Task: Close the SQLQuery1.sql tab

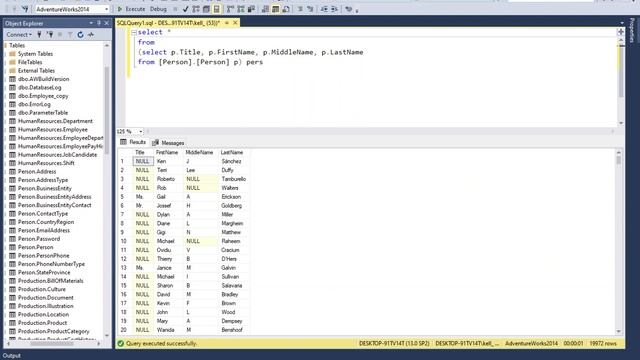Action: click(236, 23)
